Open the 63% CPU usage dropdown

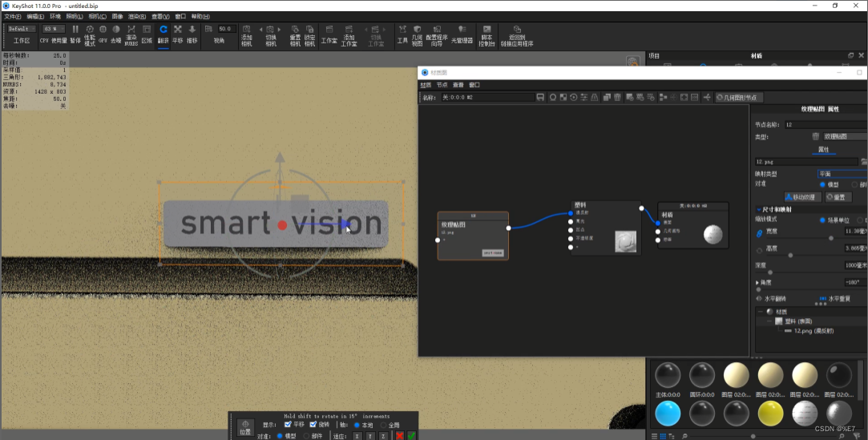[x=54, y=29]
